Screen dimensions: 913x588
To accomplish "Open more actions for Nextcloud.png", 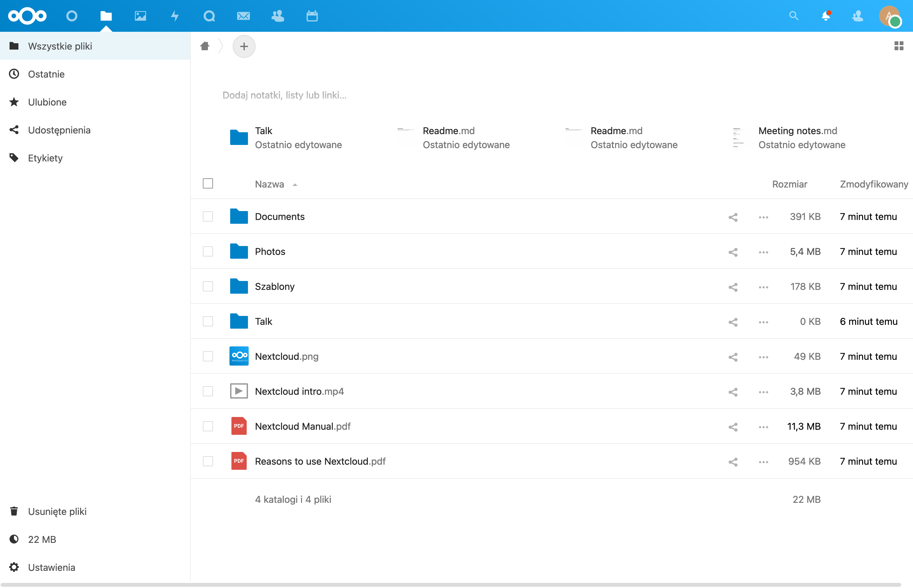I will (763, 357).
